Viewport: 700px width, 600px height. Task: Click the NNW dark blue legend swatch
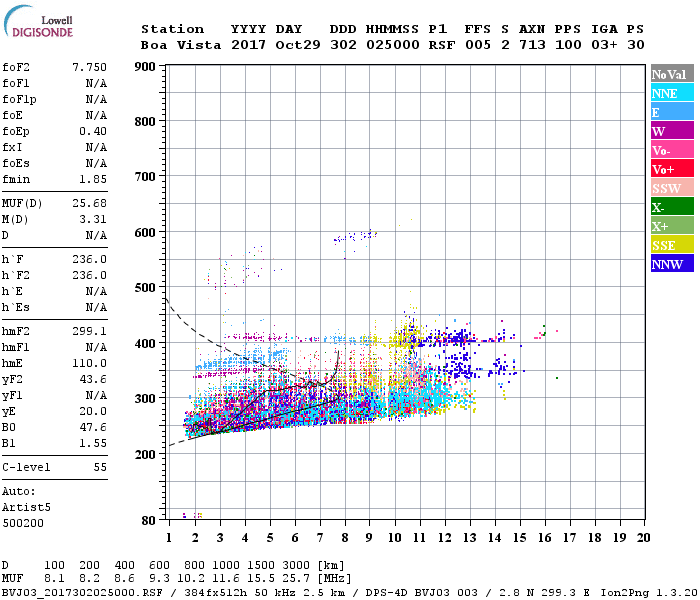672,263
